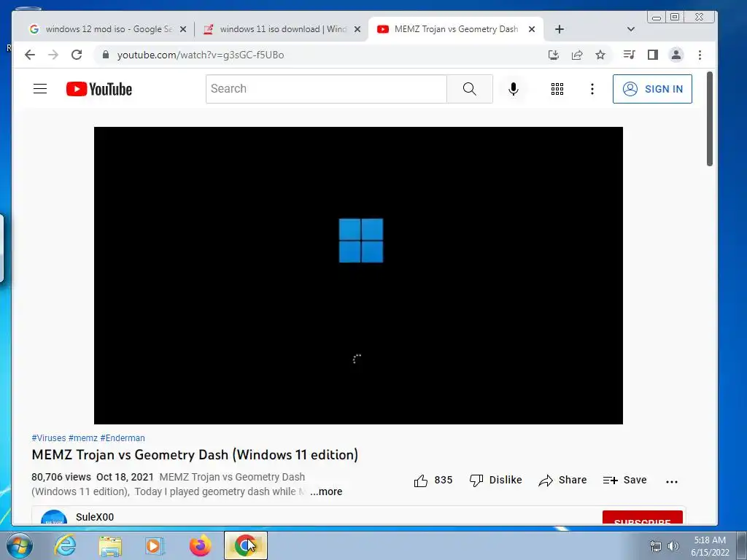Click the browser forward arrow

pos(53,55)
